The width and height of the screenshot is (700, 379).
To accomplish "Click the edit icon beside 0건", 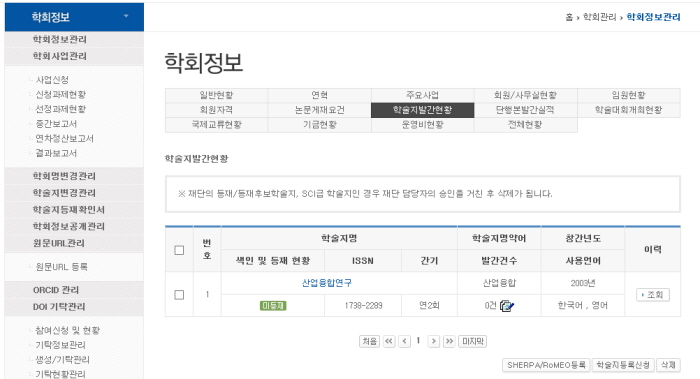I will pos(507,306).
